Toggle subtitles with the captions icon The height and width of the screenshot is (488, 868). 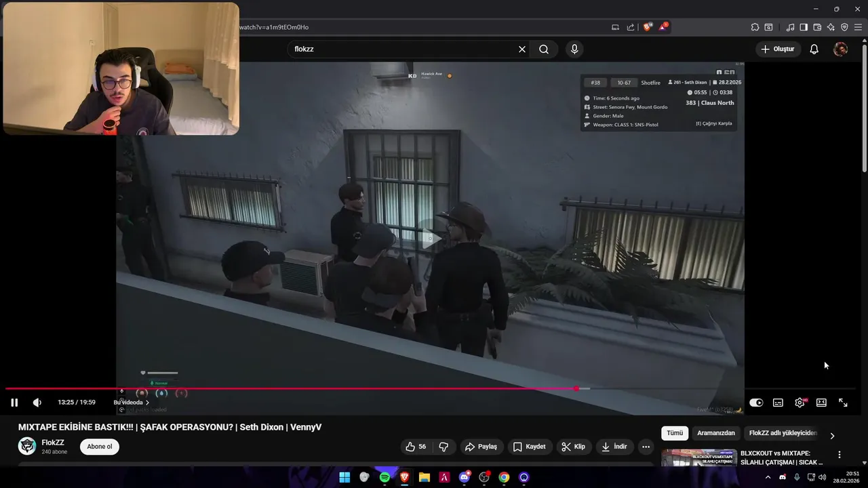tap(778, 403)
